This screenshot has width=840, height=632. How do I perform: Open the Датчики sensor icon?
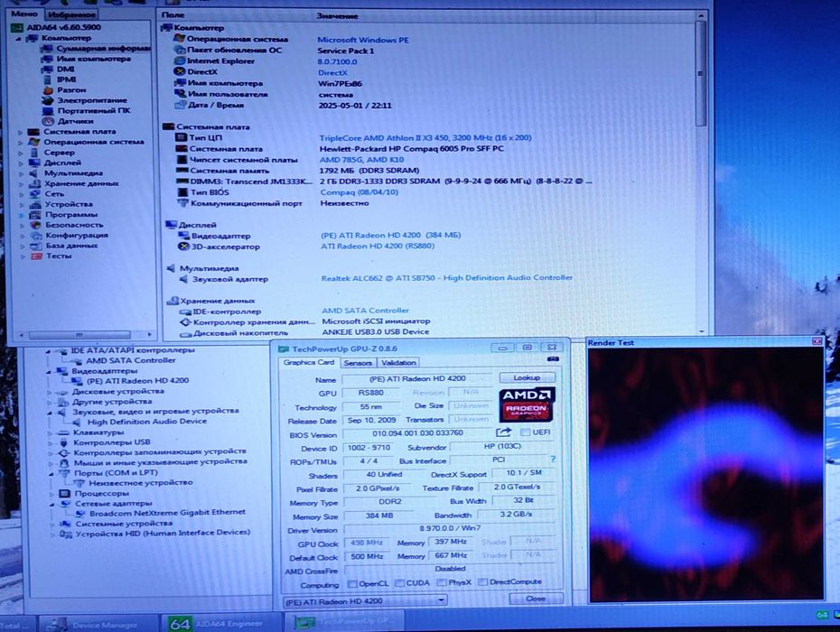pos(48,121)
